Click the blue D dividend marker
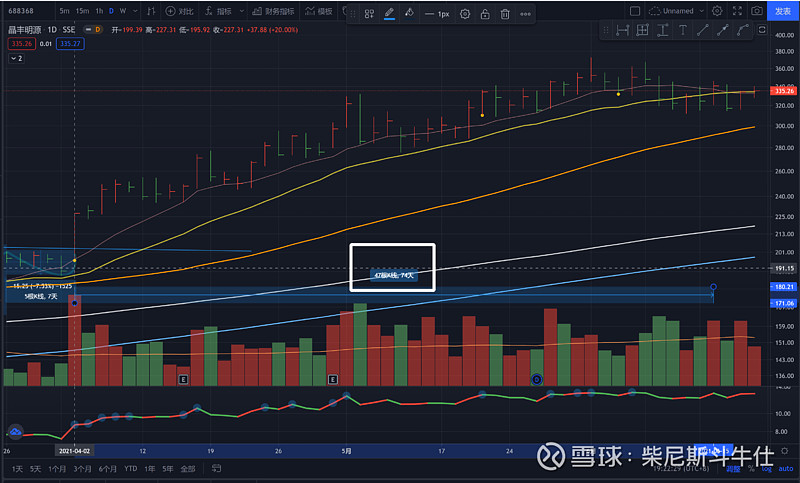 pos(537,379)
